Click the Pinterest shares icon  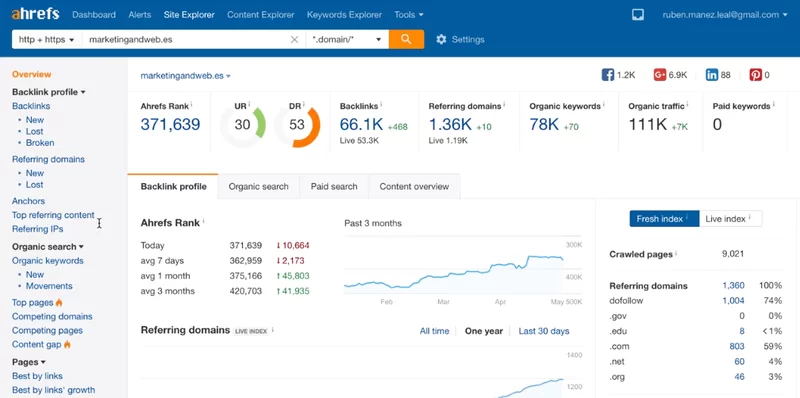tap(756, 75)
